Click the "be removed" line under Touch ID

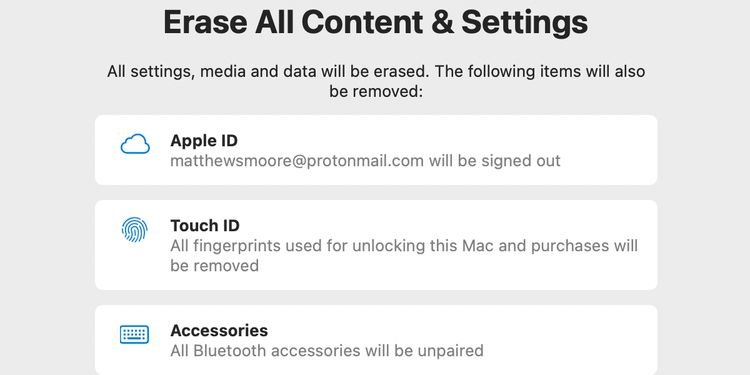click(x=214, y=265)
